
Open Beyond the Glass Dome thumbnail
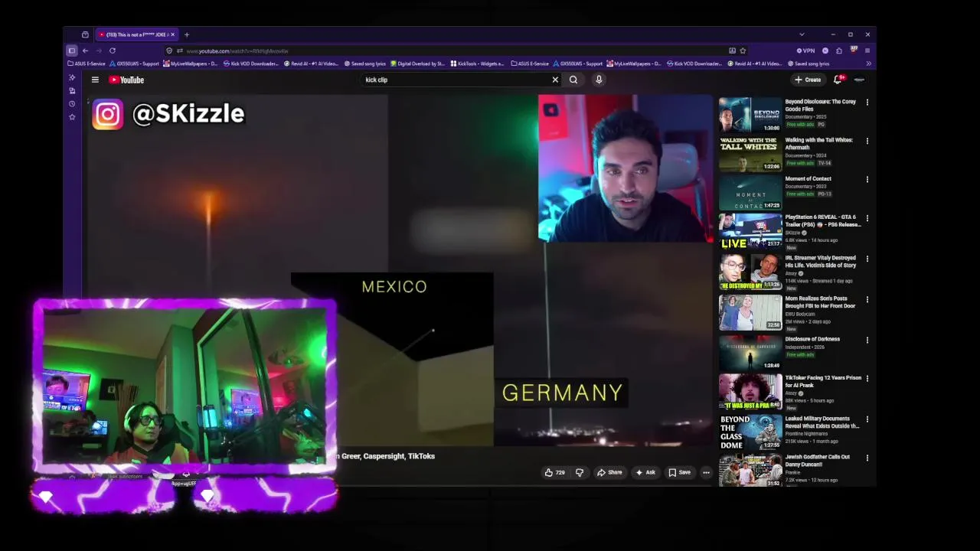(750, 432)
